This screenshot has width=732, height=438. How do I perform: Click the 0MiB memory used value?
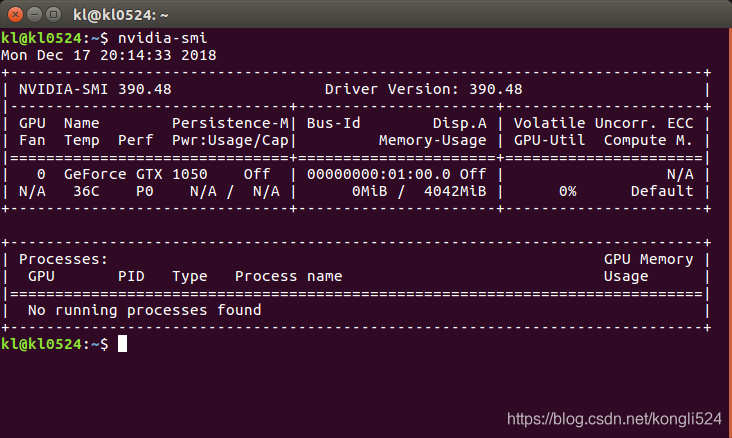tap(369, 191)
